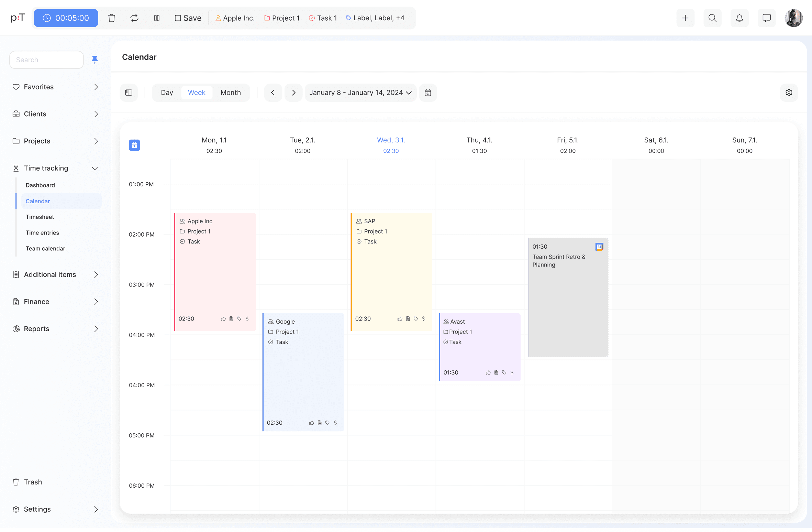Viewport: 812px width, 532px height.
Task: Open the January 8 - January 14 date dropdown
Action: coord(360,93)
